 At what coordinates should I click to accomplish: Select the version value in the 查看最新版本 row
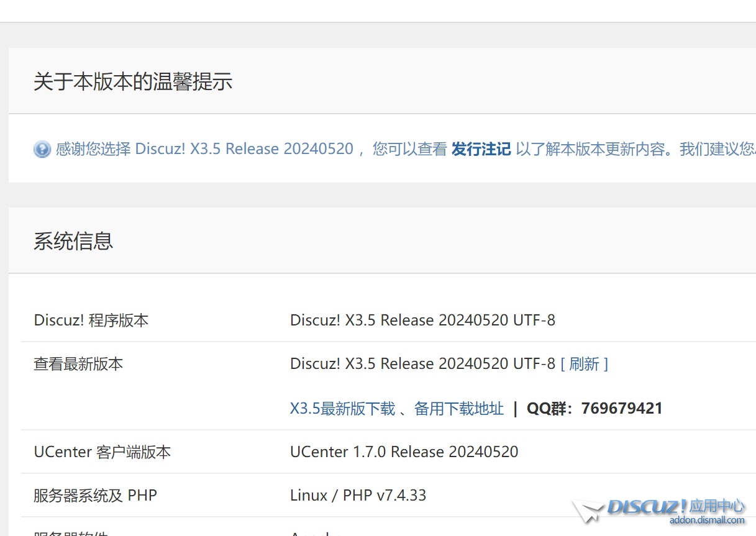(422, 364)
